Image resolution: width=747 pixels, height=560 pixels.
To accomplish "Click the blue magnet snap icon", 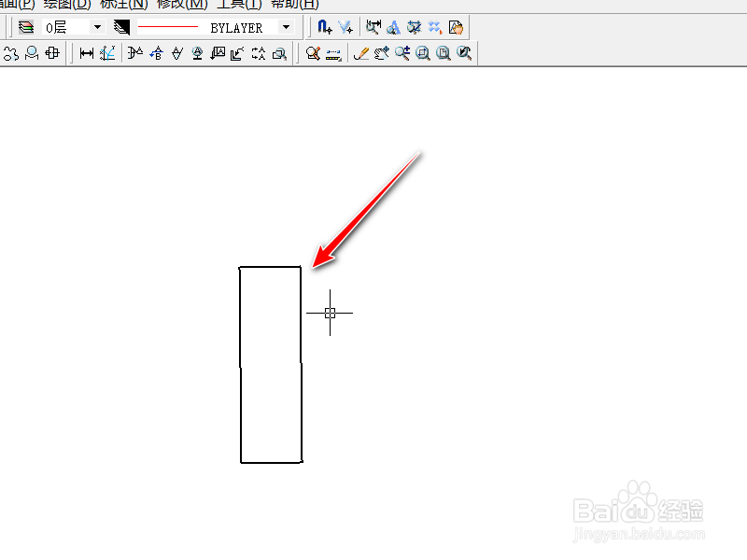I will pyautogui.click(x=325, y=27).
